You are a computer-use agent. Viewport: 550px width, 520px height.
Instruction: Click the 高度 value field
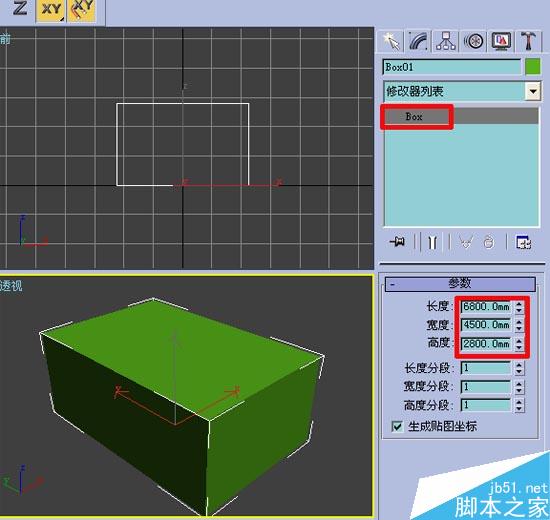(x=486, y=344)
